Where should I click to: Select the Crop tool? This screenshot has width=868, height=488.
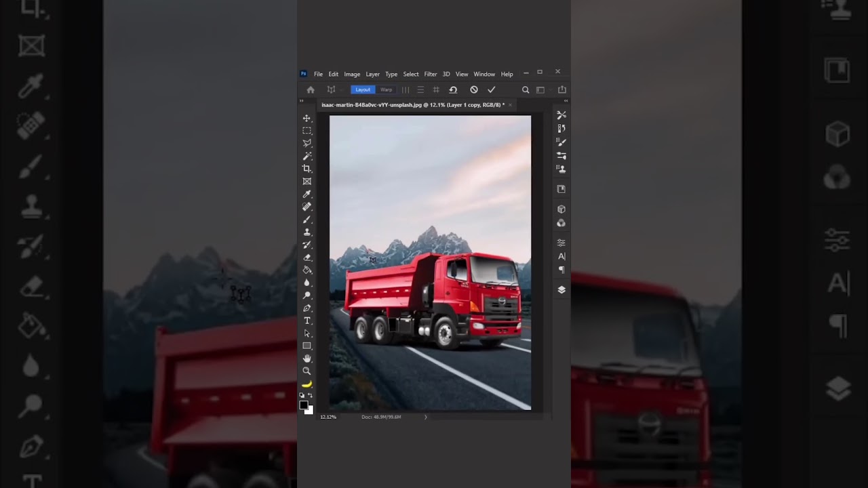coord(307,168)
